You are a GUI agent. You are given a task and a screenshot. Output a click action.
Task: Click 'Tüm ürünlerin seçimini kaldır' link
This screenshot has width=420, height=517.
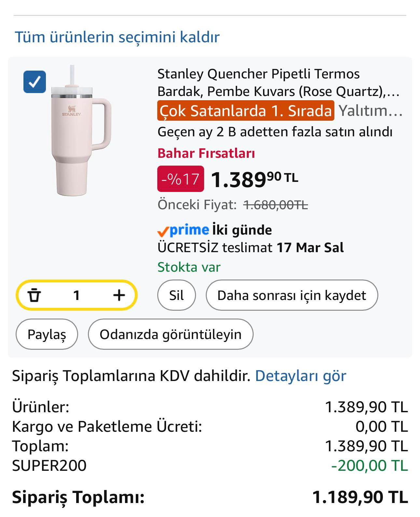[117, 37]
